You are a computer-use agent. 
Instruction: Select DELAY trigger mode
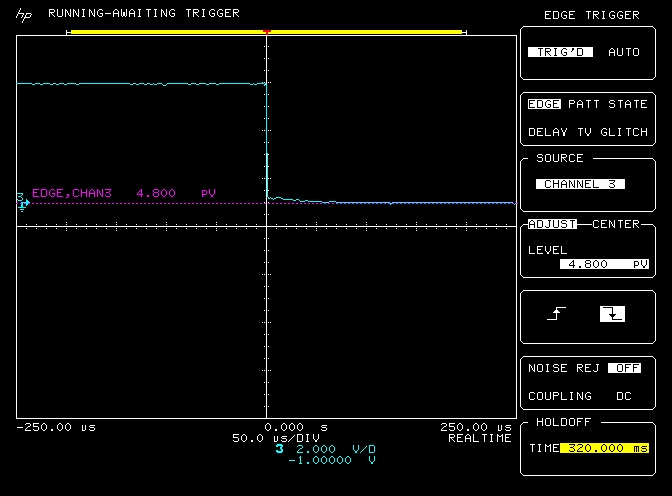[x=548, y=132]
